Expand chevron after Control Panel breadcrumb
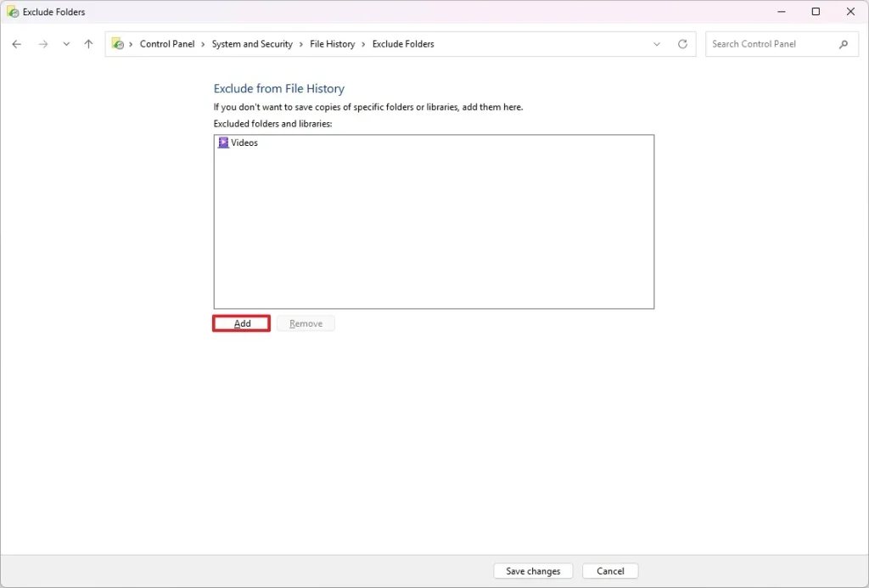 [x=204, y=44]
